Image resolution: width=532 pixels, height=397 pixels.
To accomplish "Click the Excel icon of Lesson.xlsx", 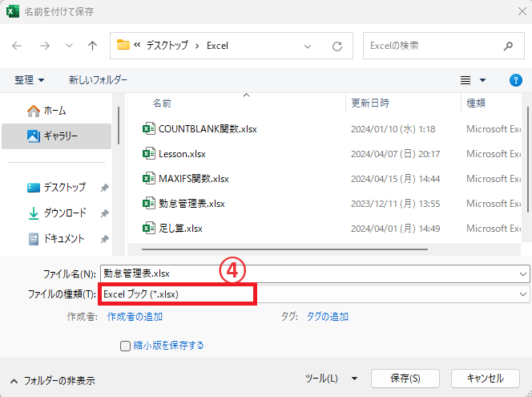I will 148,153.
